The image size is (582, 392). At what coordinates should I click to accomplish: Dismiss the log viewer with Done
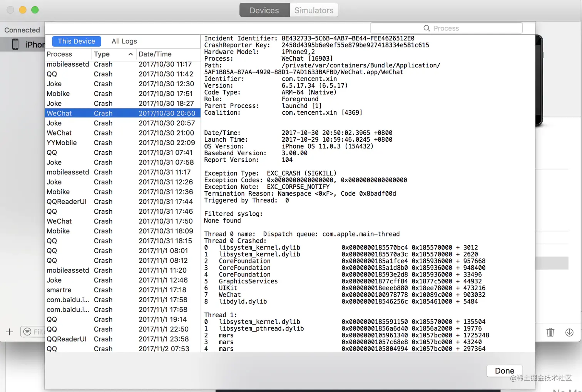504,370
